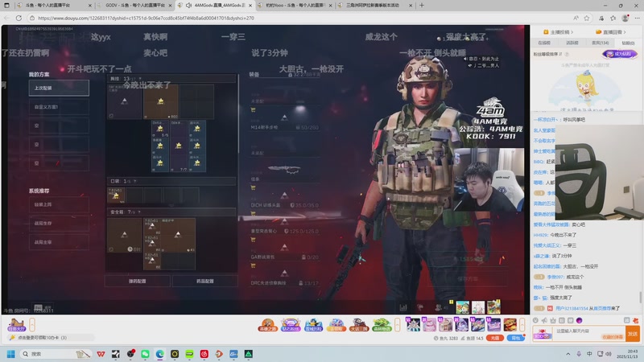Click taskbar search box

click(55, 354)
